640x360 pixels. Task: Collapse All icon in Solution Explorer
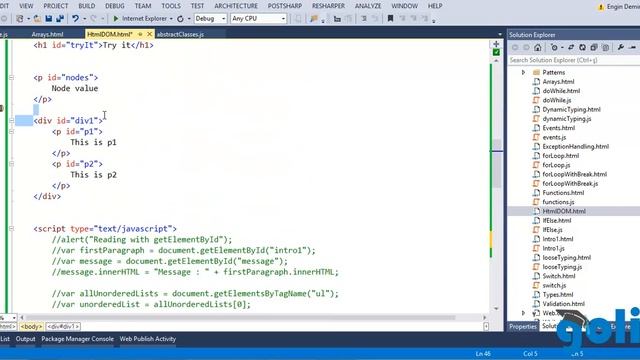[594, 47]
